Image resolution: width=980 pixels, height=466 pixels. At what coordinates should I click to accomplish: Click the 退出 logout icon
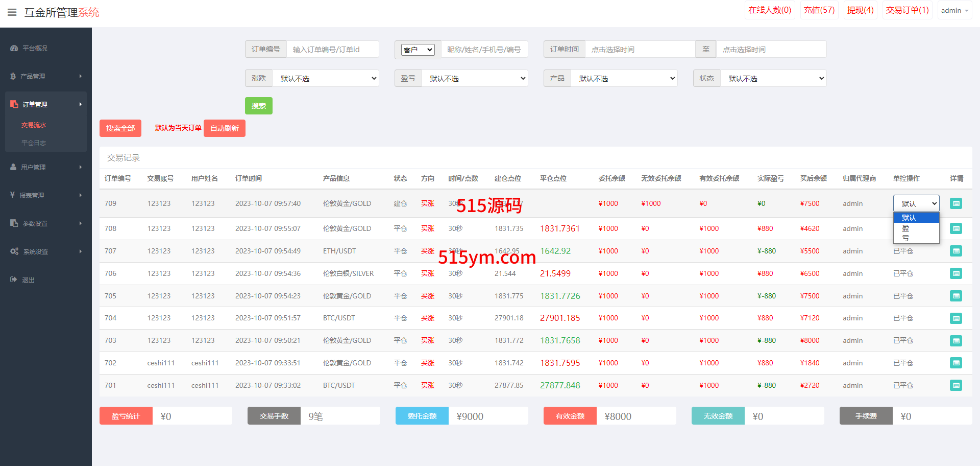click(x=13, y=279)
